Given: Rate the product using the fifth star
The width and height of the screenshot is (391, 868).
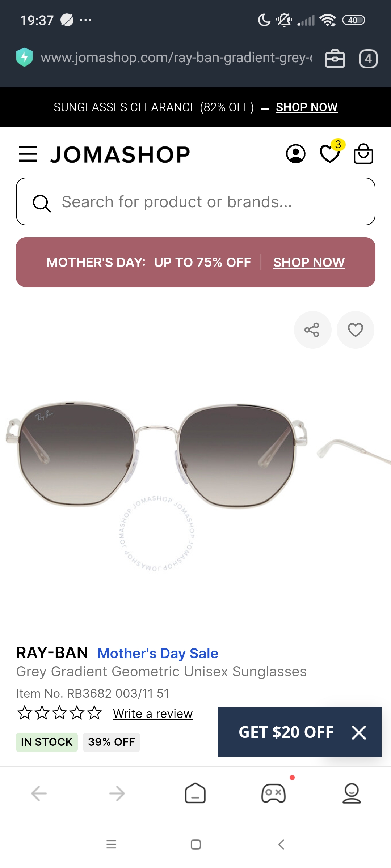Looking at the screenshot, I should pos(94,712).
